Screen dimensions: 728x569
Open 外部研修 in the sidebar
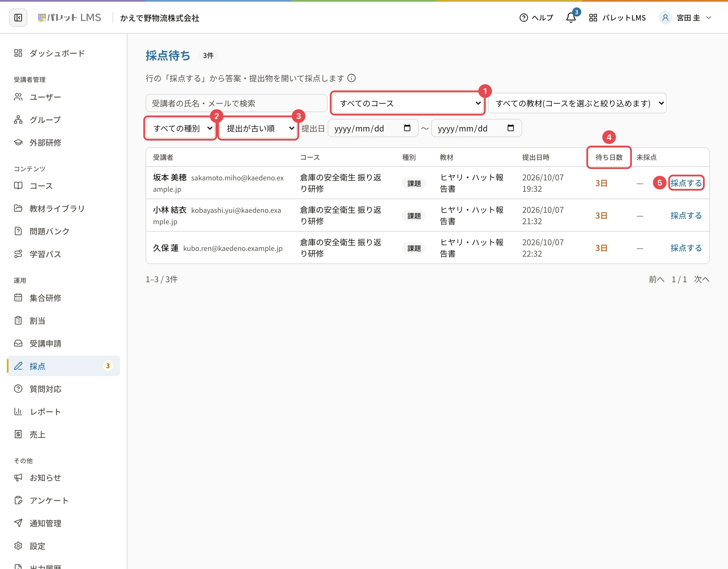pyautogui.click(x=63, y=143)
